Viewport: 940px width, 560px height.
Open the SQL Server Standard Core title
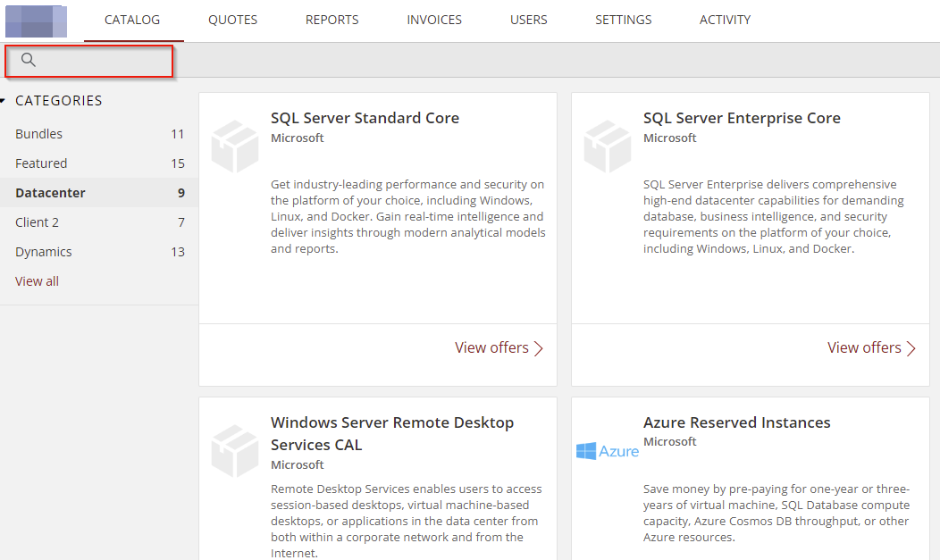point(365,118)
